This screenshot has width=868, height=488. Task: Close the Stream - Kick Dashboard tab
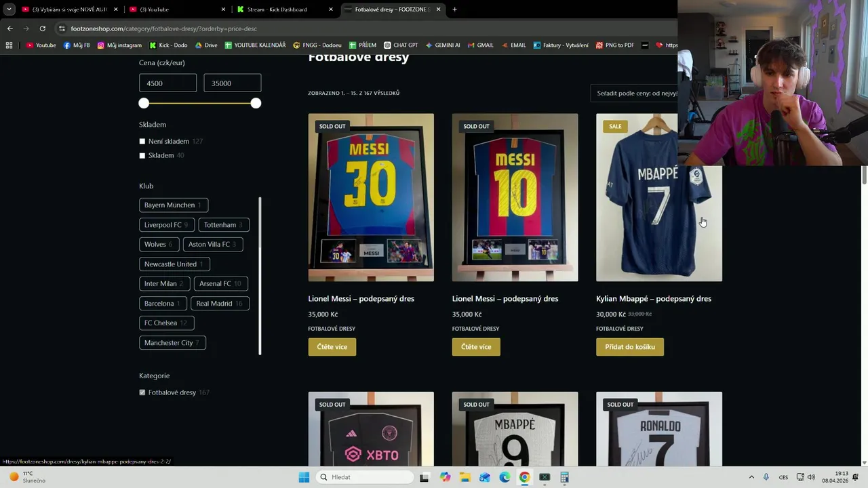331,9
